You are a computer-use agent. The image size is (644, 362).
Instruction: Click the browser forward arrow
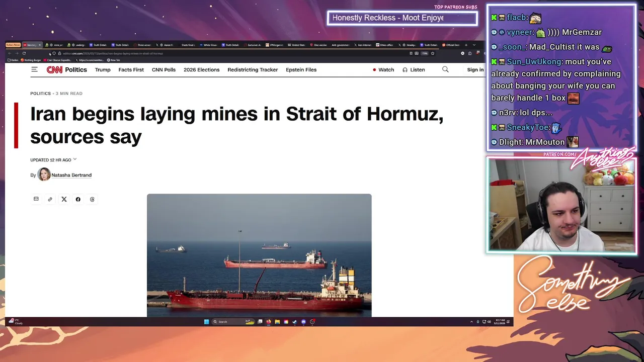pos(17,53)
